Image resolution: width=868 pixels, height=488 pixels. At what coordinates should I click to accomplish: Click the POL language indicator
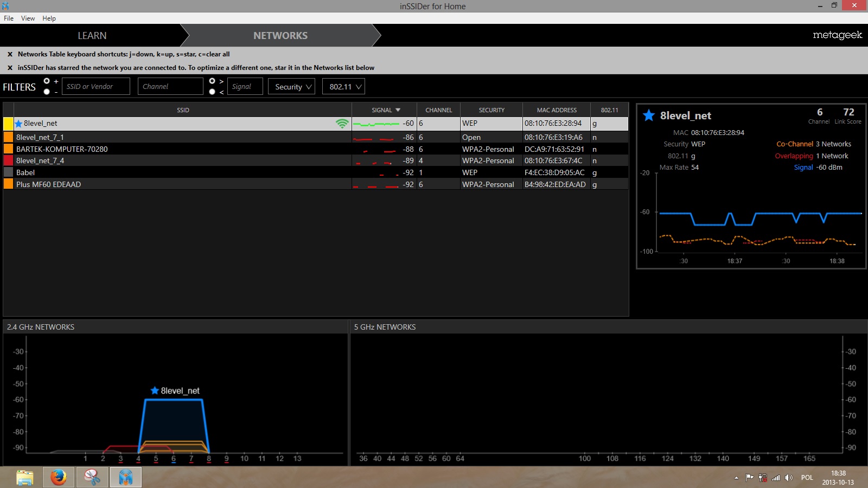point(807,478)
